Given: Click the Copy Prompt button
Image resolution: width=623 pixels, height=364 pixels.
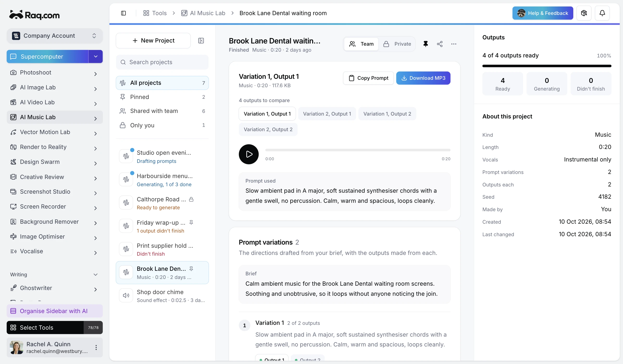Looking at the screenshot, I should [x=368, y=78].
